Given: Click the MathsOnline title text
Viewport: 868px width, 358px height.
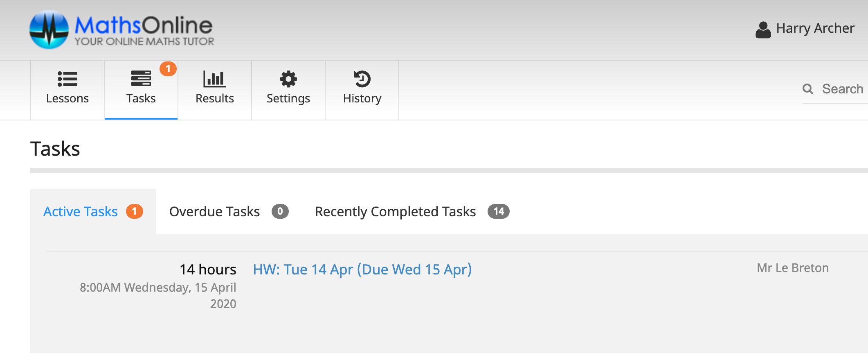Looking at the screenshot, I should click(144, 25).
